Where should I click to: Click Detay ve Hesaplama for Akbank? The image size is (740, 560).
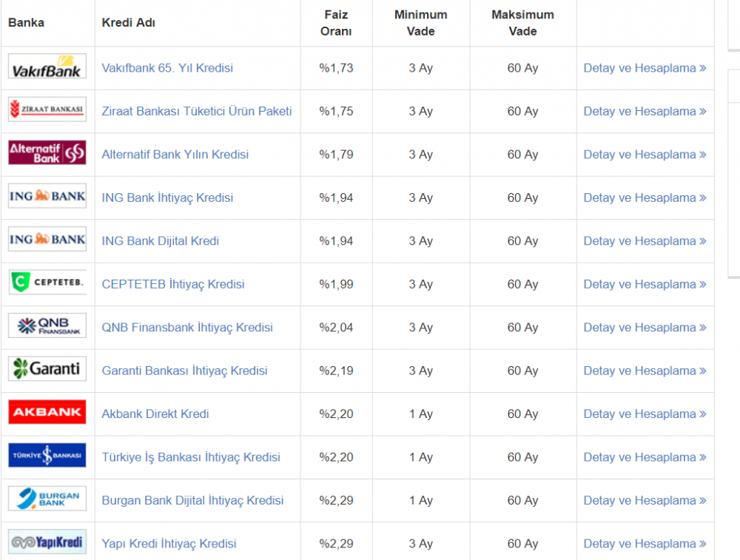pos(645,414)
